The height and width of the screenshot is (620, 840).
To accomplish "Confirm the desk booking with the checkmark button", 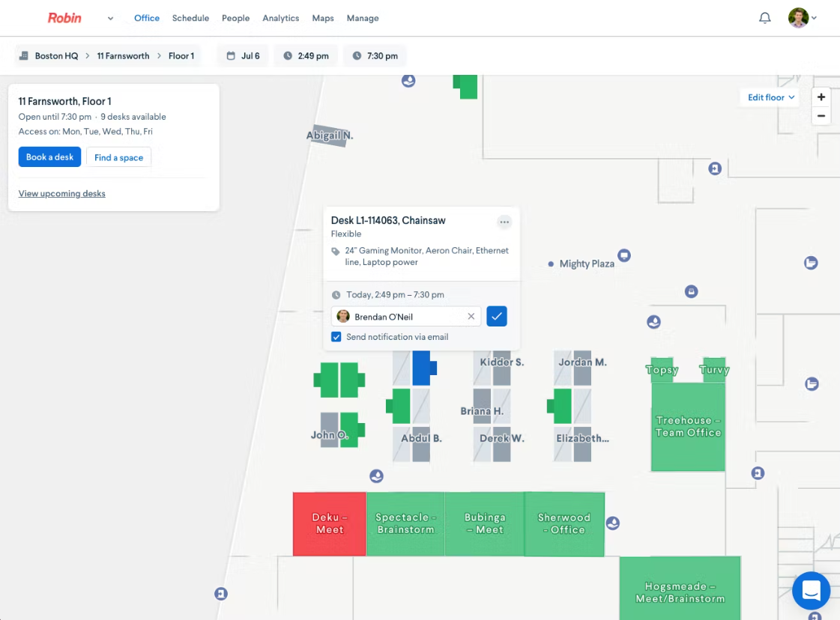I will pos(497,317).
